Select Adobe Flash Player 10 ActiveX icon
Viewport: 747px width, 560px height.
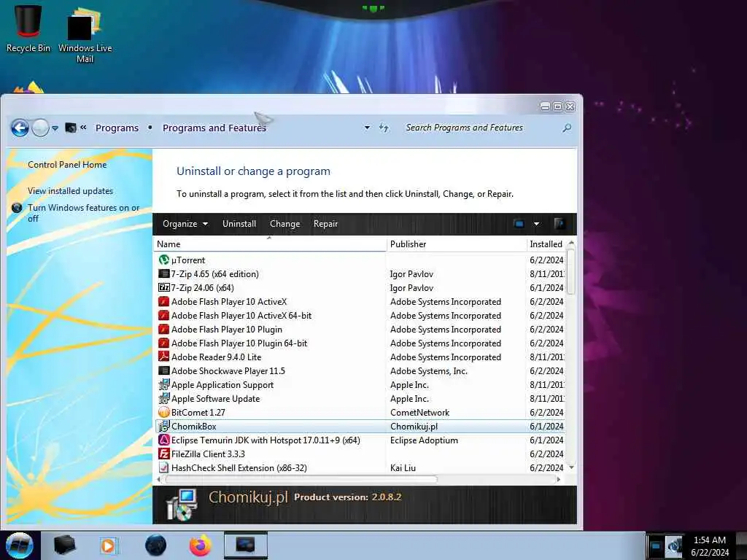(164, 301)
